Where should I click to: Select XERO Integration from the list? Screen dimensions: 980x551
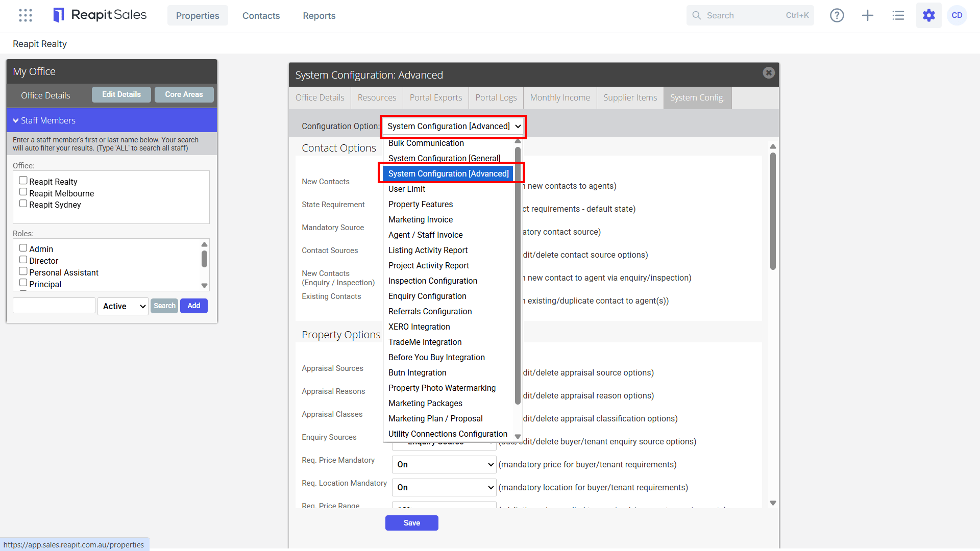(419, 327)
